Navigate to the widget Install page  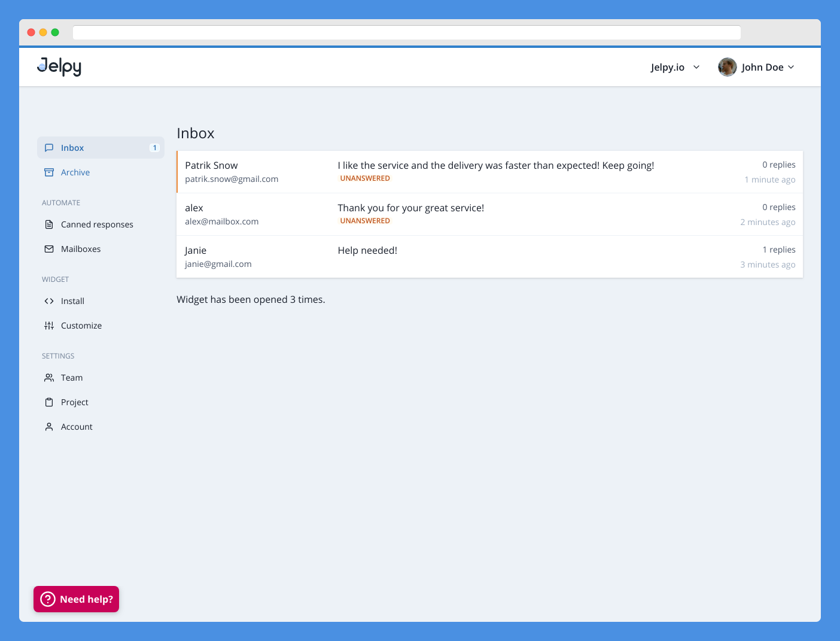(101, 301)
